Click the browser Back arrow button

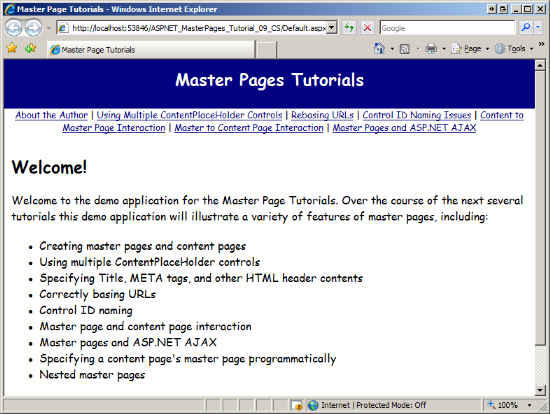14,28
